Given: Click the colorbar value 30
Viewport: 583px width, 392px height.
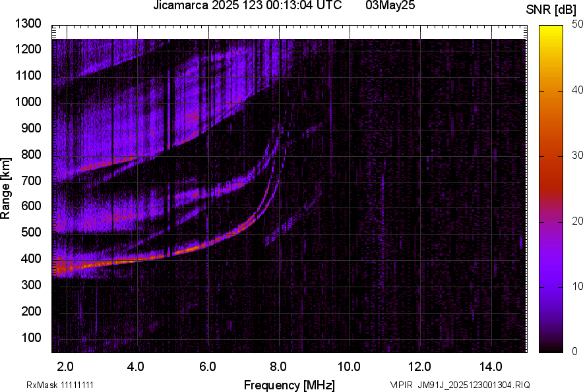Looking at the screenshot, I should 578,155.
